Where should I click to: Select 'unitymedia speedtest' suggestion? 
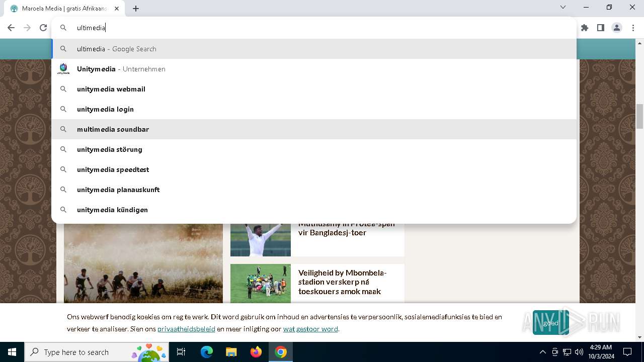click(x=314, y=169)
